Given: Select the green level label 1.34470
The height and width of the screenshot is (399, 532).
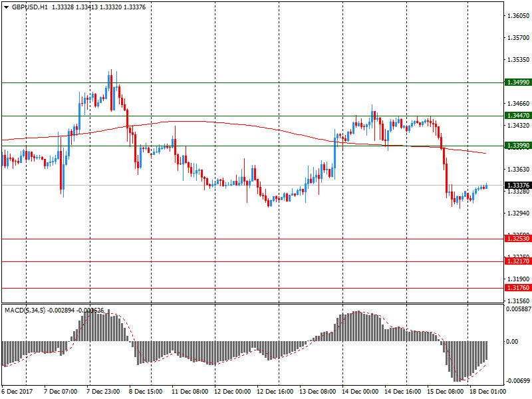Looking at the screenshot, I should coord(518,116).
